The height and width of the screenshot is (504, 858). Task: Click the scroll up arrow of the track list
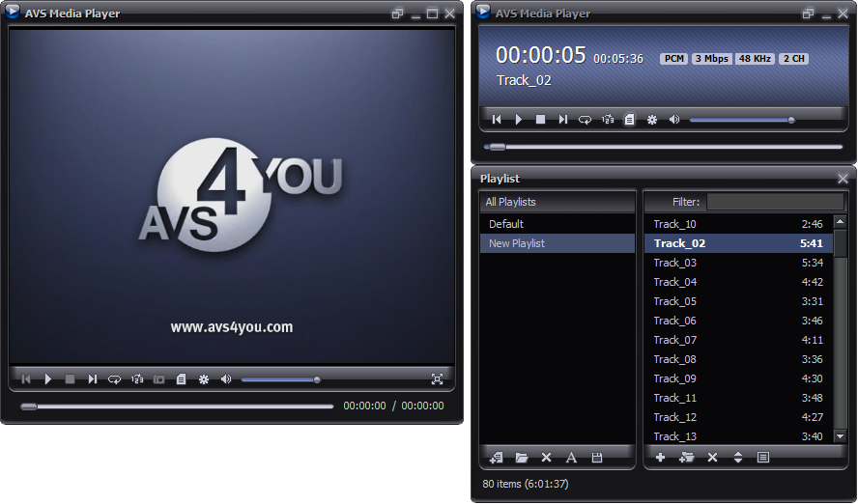click(840, 221)
